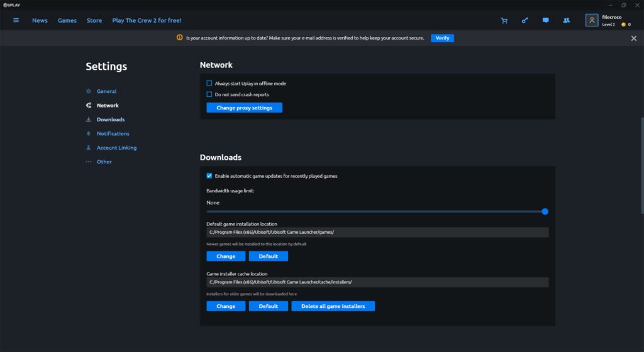Disable automatic game updates checkbox
This screenshot has height=352, width=644.
tap(209, 175)
